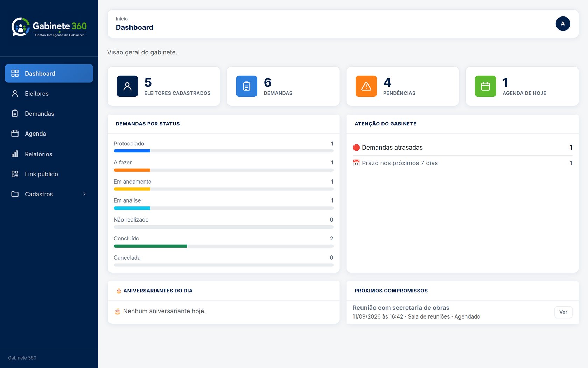Viewport: 588px width, 368px height.
Task: Click the cake icon in Aniversariantes do Dia header
Action: [119, 291]
